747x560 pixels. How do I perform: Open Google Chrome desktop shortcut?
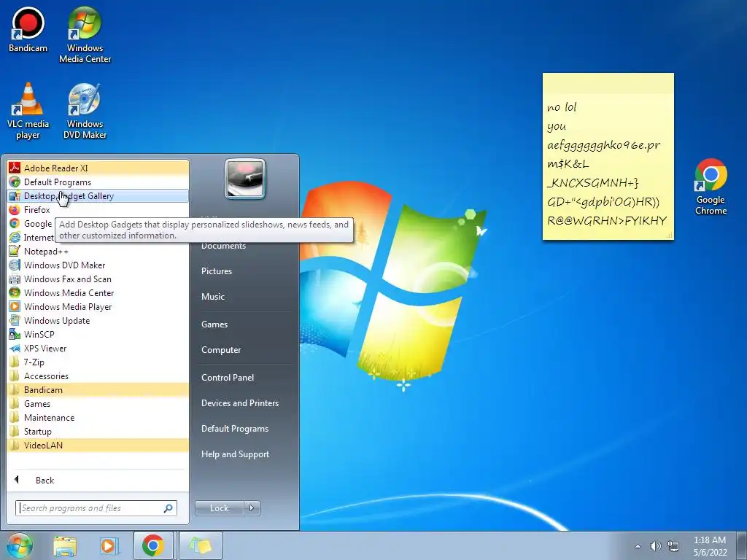click(x=711, y=187)
